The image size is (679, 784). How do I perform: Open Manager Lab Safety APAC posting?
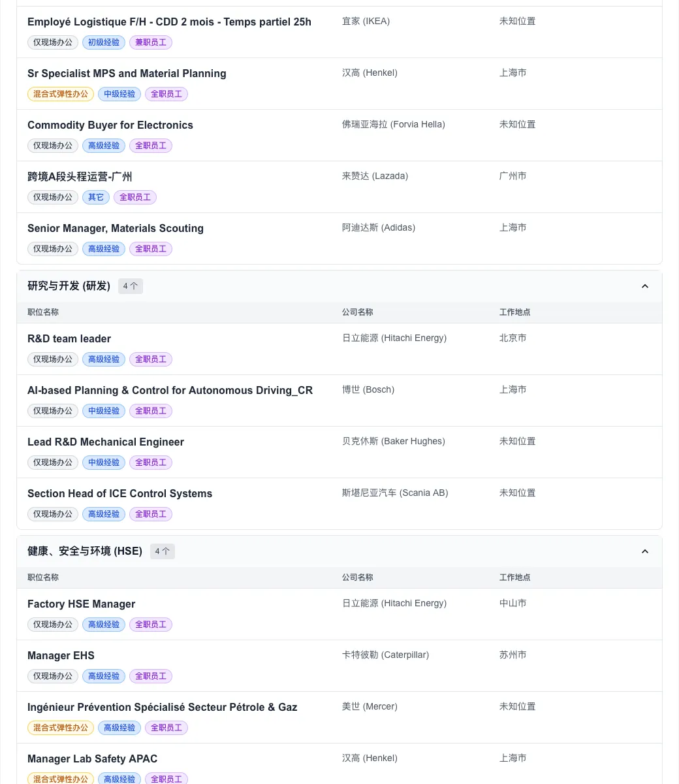92,759
